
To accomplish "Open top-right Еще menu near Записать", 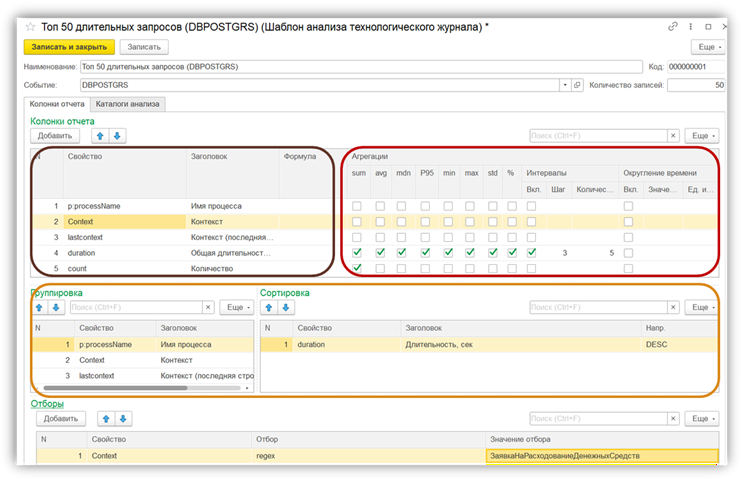I will tap(705, 47).
